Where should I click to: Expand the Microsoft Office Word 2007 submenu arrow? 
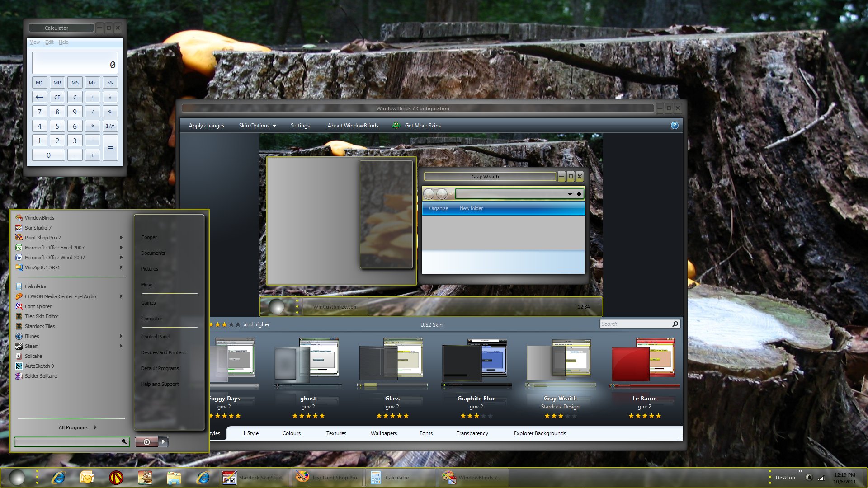point(121,258)
